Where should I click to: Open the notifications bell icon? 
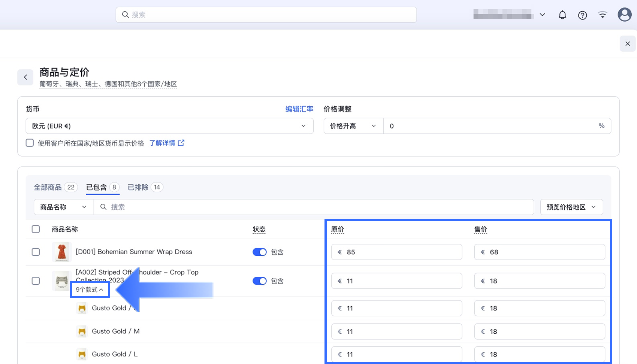click(562, 15)
